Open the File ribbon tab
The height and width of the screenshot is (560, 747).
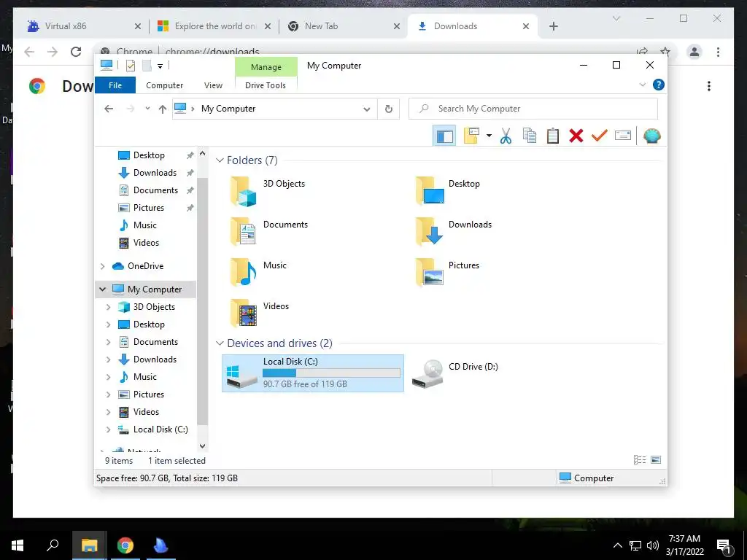coord(115,85)
